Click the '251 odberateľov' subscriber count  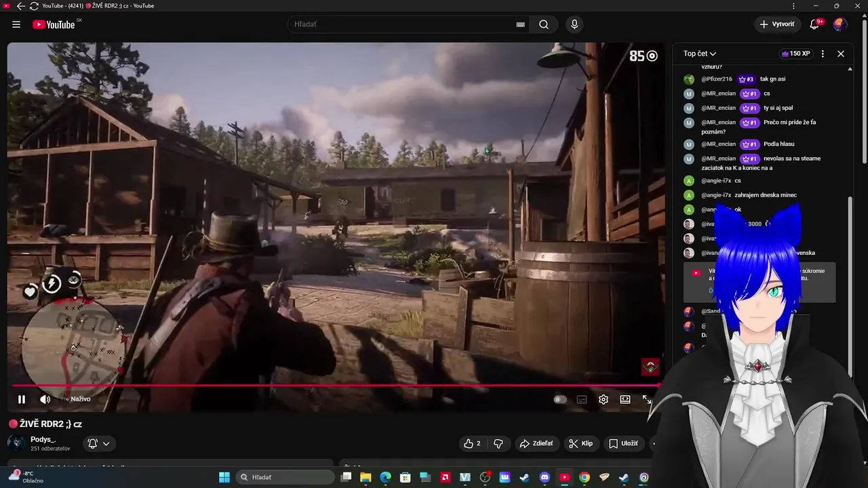50,449
